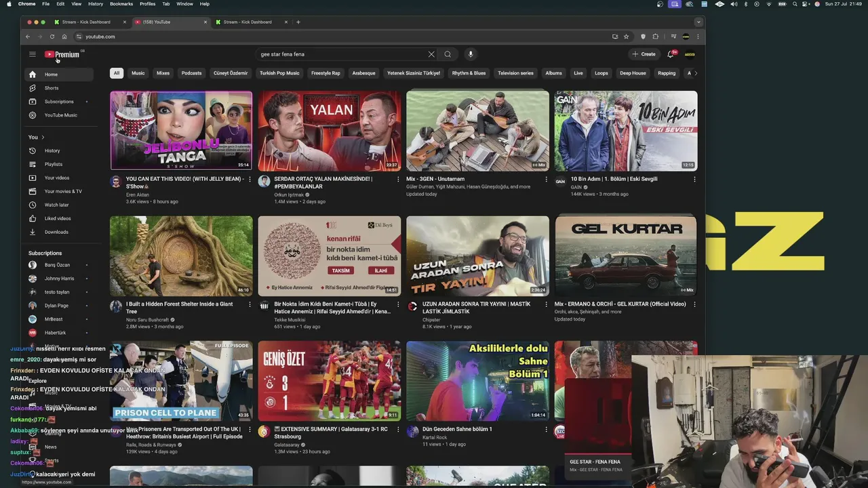Open the Profiles menu in menu bar
The height and width of the screenshot is (488, 868).
[x=147, y=4]
